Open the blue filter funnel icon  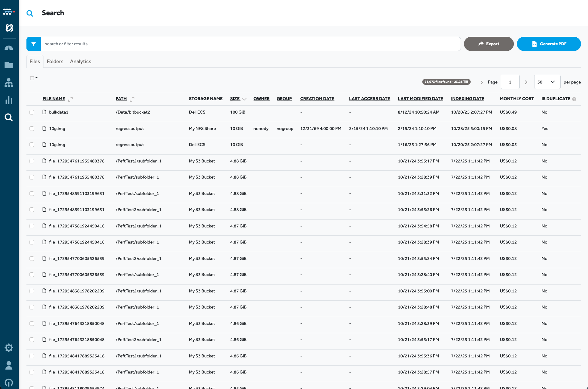pyautogui.click(x=33, y=44)
